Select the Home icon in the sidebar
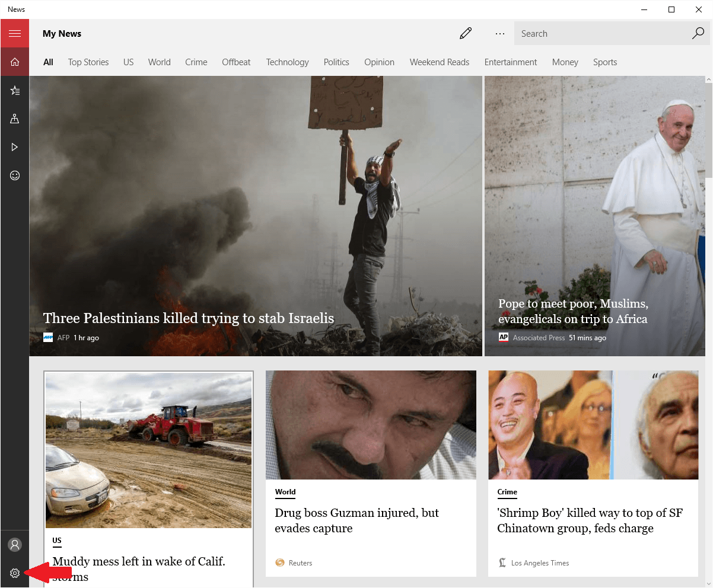This screenshot has height=588, width=713. [x=15, y=62]
